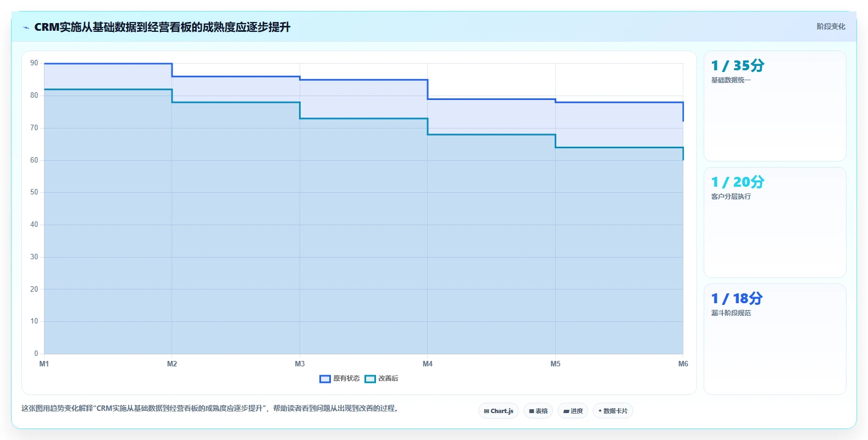The width and height of the screenshot is (868, 440).
Task: Click the CRM实施 chart title text
Action: [162, 27]
